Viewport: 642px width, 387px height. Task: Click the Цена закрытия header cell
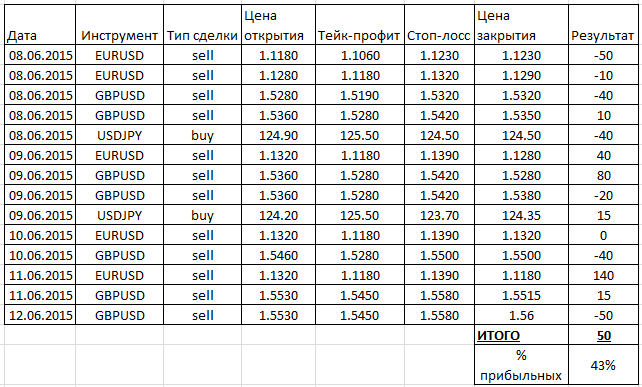[x=521, y=25]
